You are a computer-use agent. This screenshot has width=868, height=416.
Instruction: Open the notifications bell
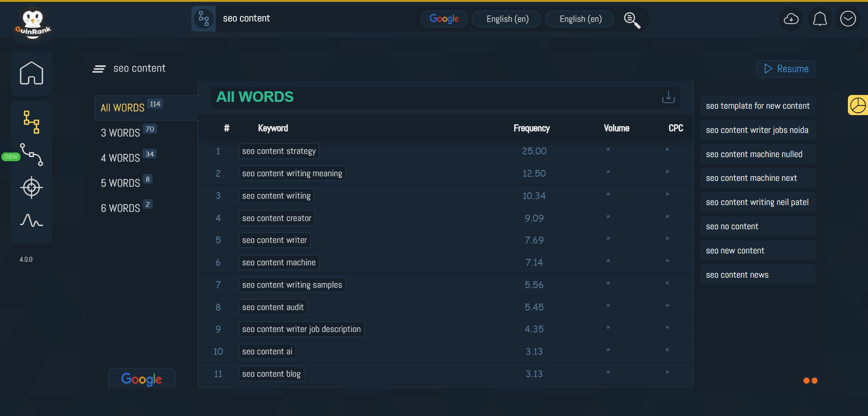(820, 19)
